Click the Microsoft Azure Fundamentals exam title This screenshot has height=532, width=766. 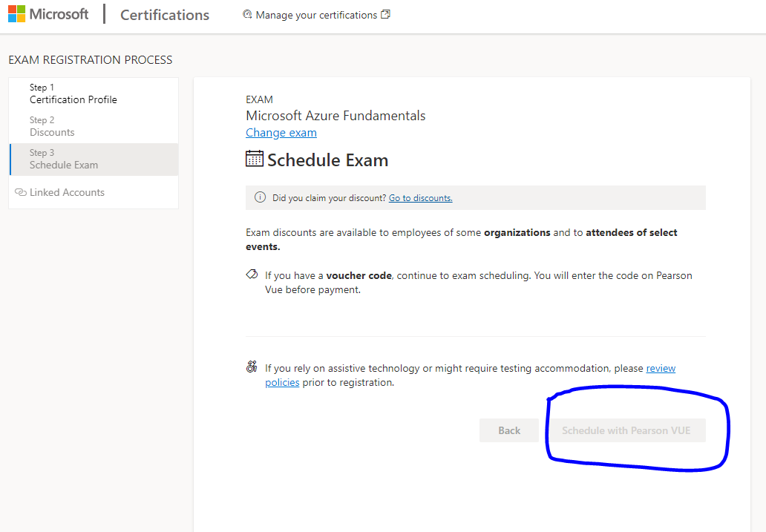[x=335, y=116]
